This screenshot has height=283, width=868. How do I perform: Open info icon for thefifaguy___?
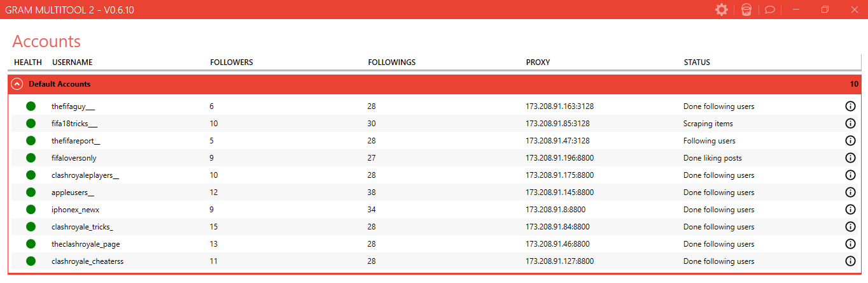coord(850,106)
